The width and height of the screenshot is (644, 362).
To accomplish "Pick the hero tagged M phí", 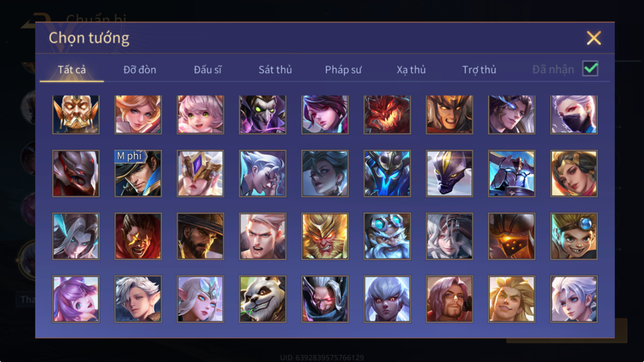I will (138, 173).
